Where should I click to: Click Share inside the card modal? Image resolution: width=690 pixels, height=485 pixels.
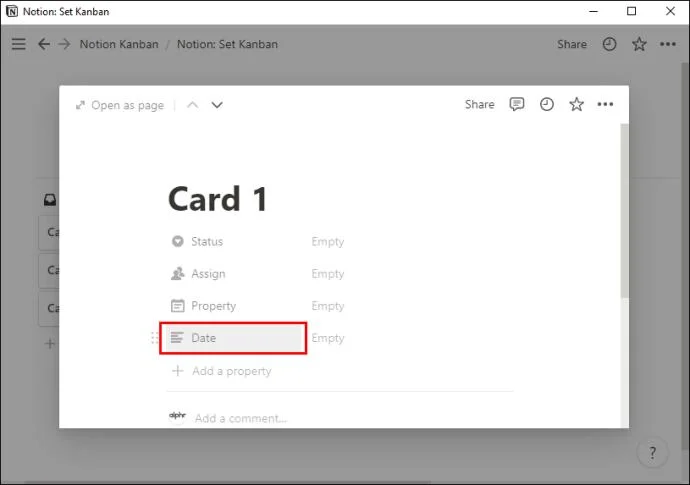tap(479, 104)
